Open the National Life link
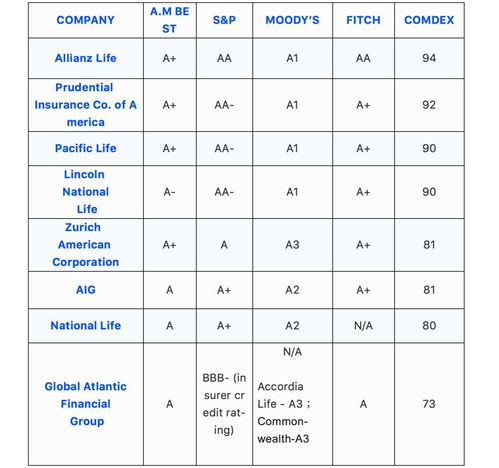 pos(85,326)
